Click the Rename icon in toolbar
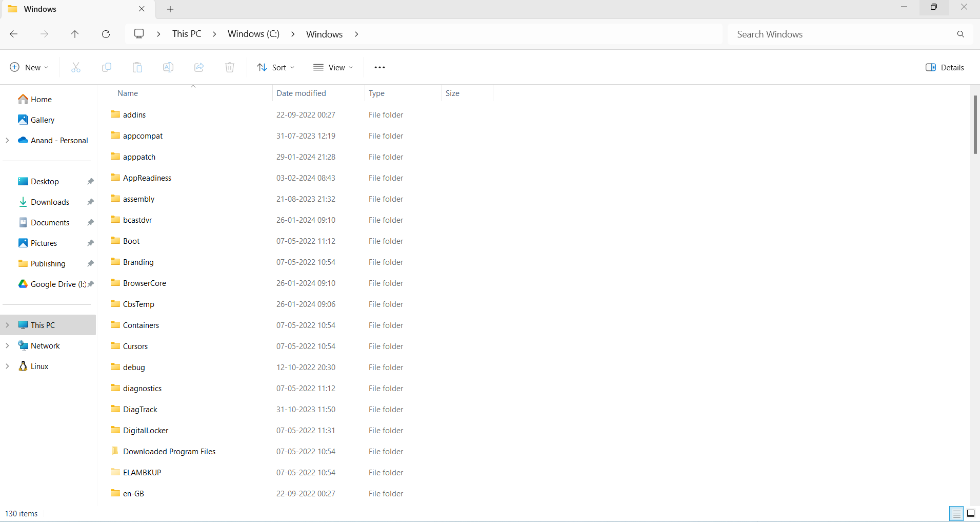 point(168,67)
